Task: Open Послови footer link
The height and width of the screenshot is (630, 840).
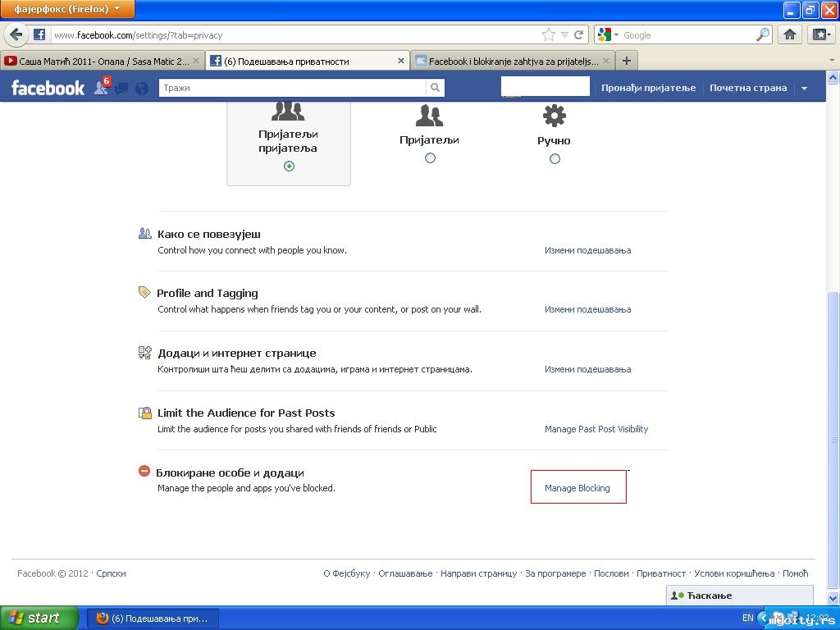Action: click(611, 573)
